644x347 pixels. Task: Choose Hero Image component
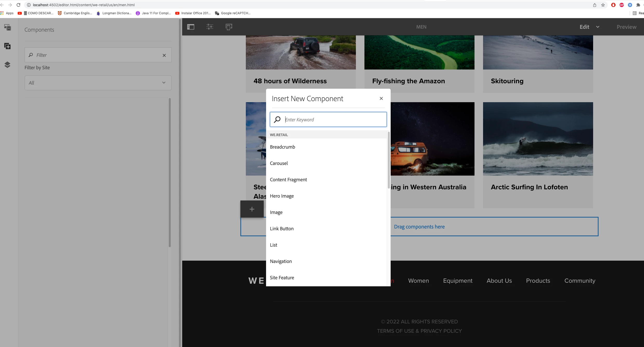(282, 196)
